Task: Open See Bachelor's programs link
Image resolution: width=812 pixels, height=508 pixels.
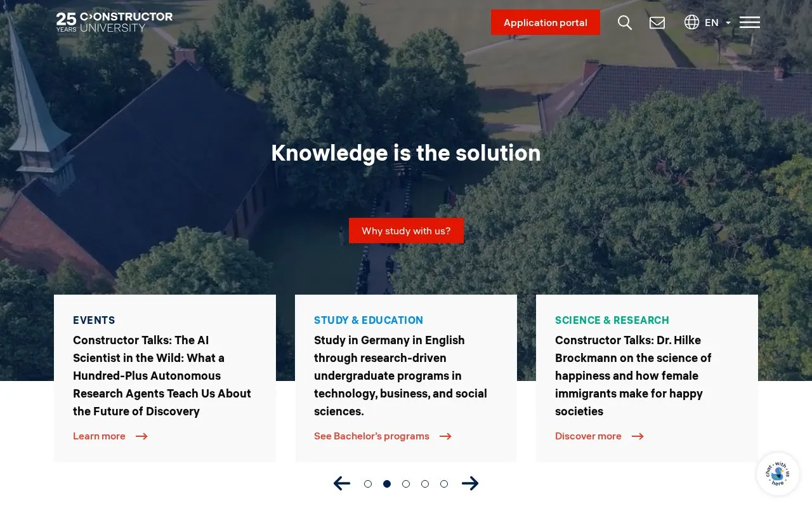Action: click(x=372, y=436)
